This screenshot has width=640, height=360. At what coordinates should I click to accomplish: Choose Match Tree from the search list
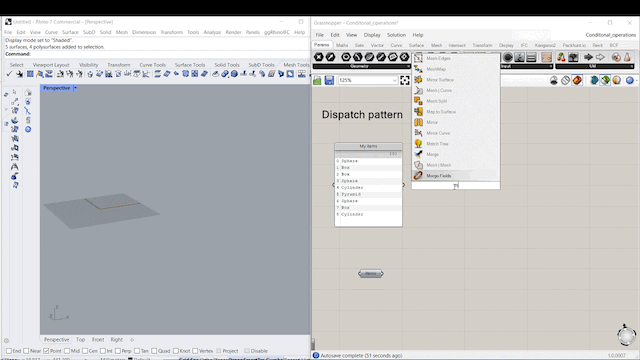[456, 144]
